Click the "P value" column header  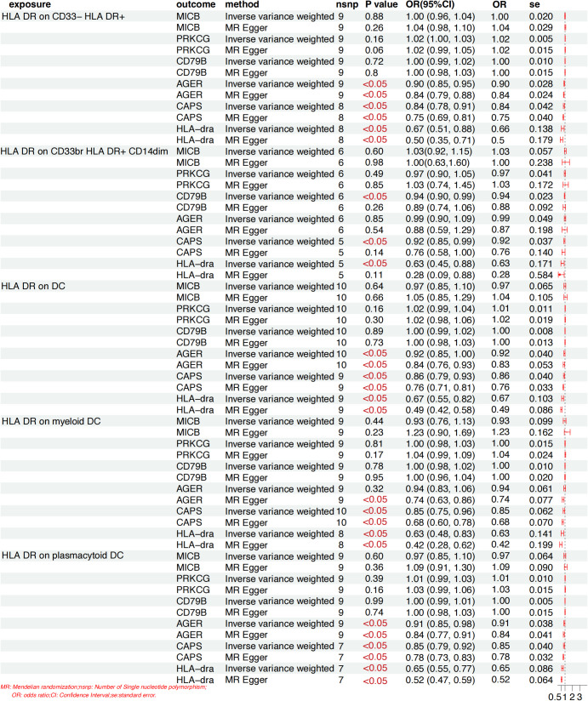[x=381, y=4]
